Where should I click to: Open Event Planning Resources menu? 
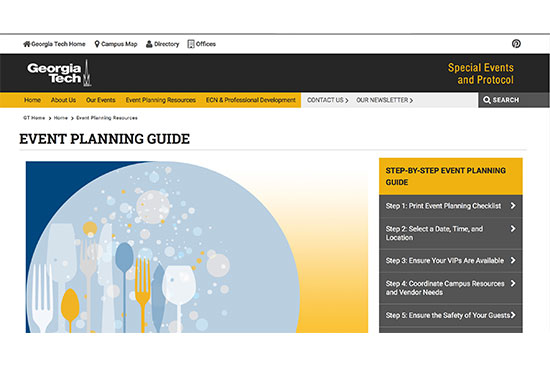pos(161,100)
